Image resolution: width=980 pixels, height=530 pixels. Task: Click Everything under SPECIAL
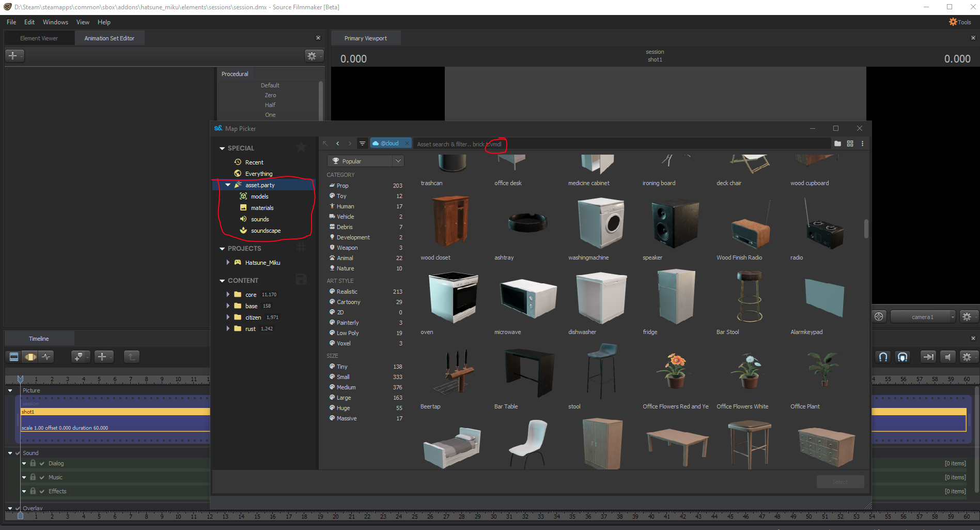[257, 173]
